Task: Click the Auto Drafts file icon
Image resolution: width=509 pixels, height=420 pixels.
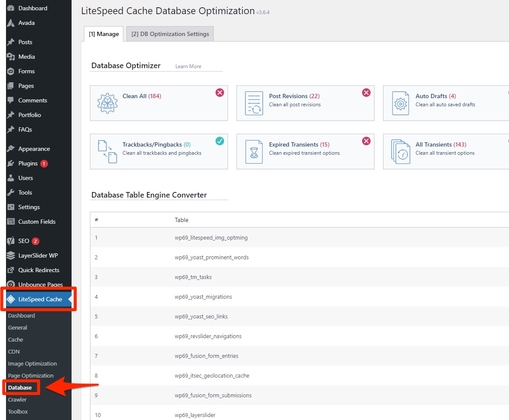Action: coord(400,103)
